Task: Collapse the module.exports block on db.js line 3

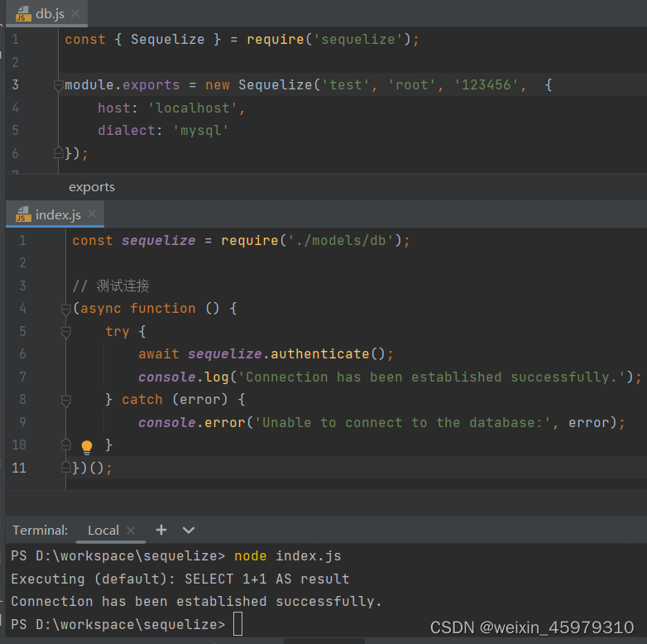Action: point(58,85)
